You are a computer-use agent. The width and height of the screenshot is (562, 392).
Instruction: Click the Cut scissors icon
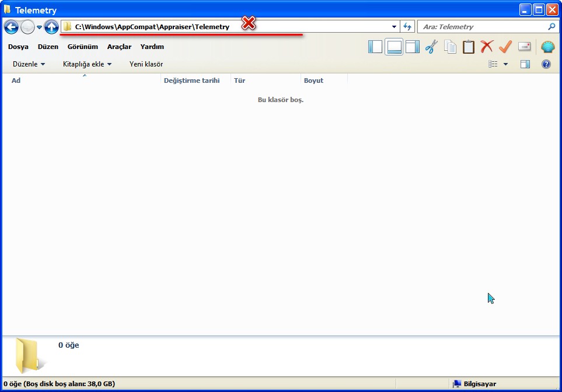(431, 47)
